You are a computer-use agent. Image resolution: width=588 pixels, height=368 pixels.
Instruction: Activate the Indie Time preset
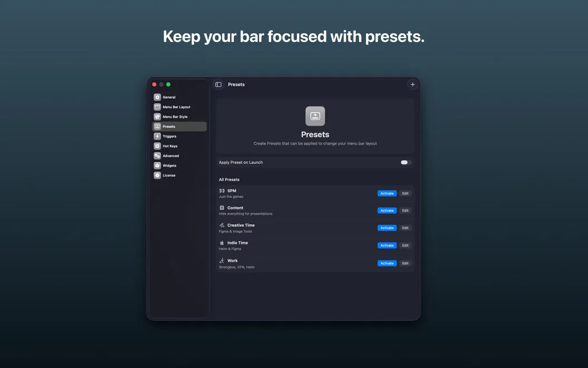[x=387, y=245]
